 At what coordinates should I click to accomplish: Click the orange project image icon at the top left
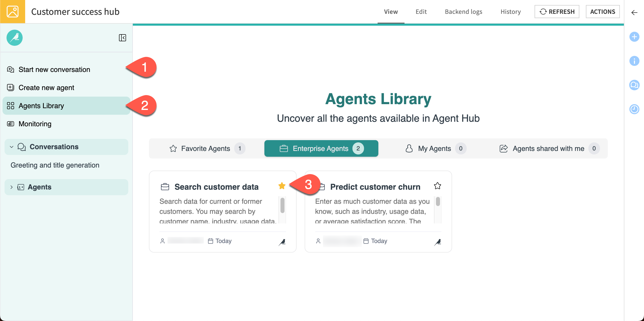click(x=13, y=12)
